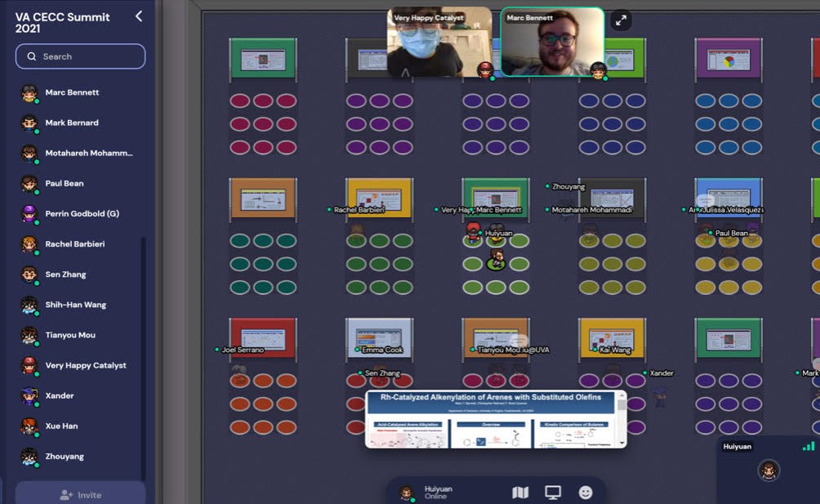820x504 pixels.
Task: Click the Invite button
Action: [x=80, y=494]
